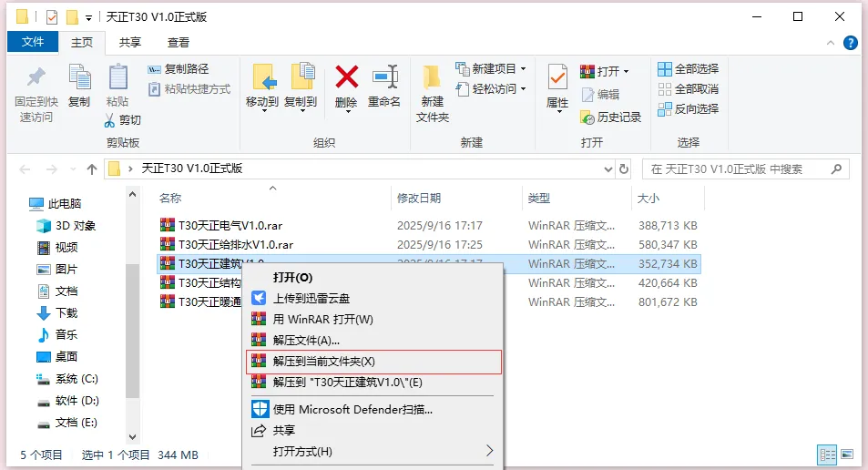Click the Edit (编辑) ribbon button
Viewport: 868px width, 470px height.
point(600,95)
